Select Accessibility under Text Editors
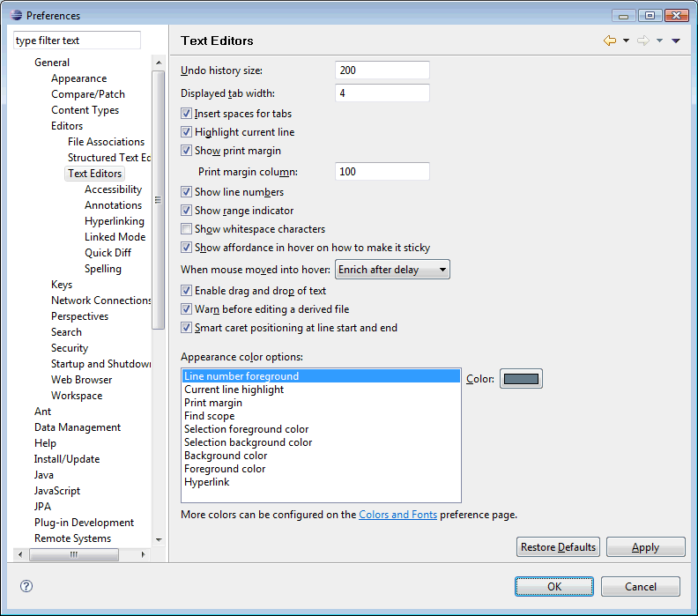Screen dimensions: 698x616 [x=113, y=189]
